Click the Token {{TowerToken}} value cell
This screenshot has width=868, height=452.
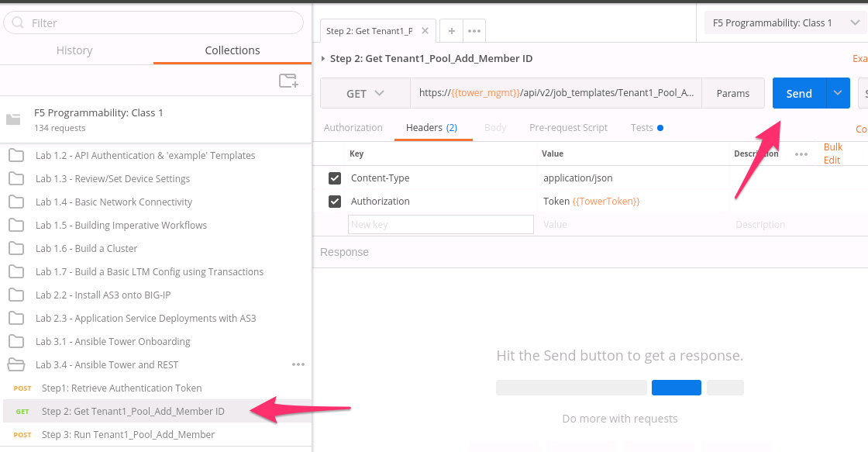coord(591,201)
